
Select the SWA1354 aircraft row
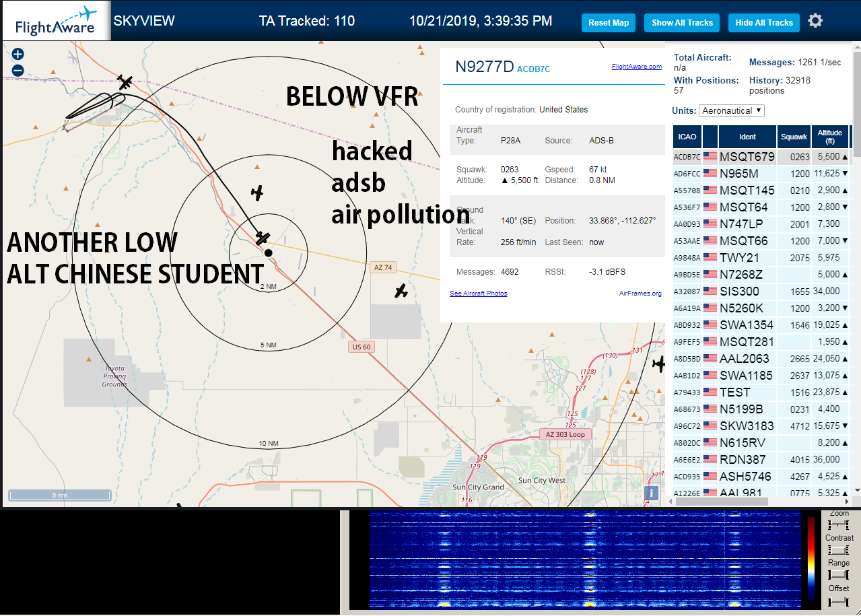point(761,324)
